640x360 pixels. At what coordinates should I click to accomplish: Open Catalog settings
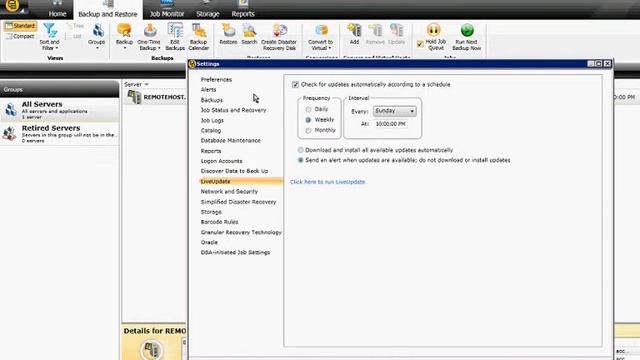coord(211,131)
